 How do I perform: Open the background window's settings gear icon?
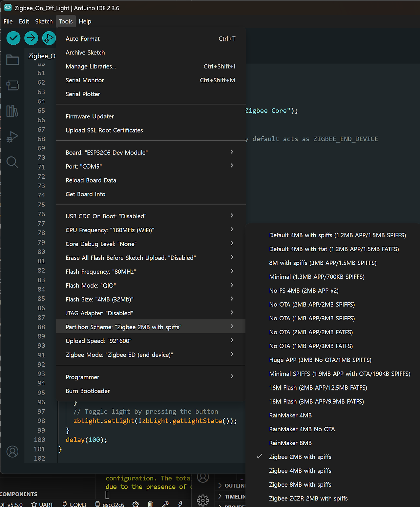[x=203, y=500]
